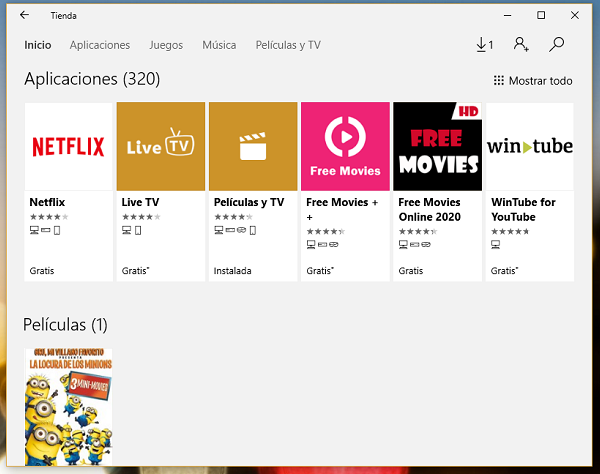This screenshot has height=474, width=600.
Task: Click the Películas y TV app title
Action: (249, 202)
